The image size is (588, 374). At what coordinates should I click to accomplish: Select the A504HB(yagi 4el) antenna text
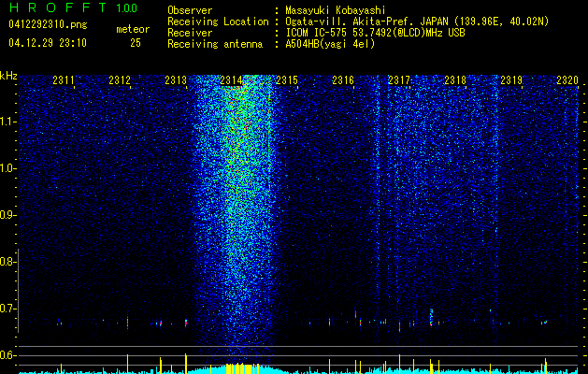pyautogui.click(x=330, y=44)
